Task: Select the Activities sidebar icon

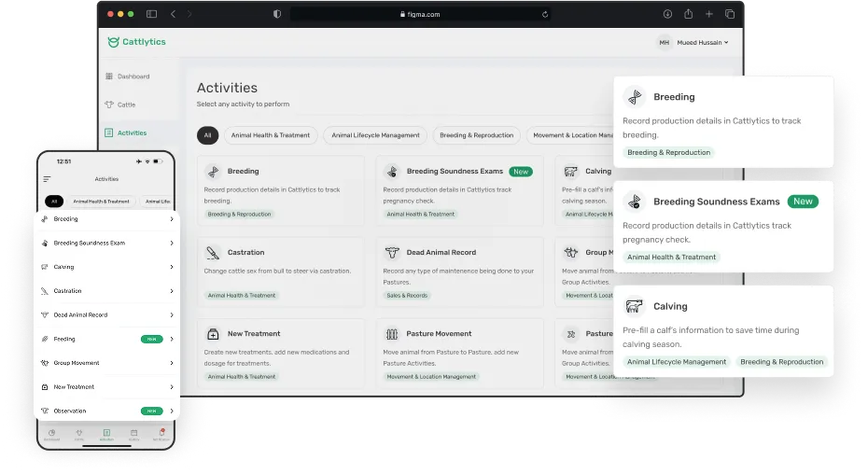Action: pos(108,132)
